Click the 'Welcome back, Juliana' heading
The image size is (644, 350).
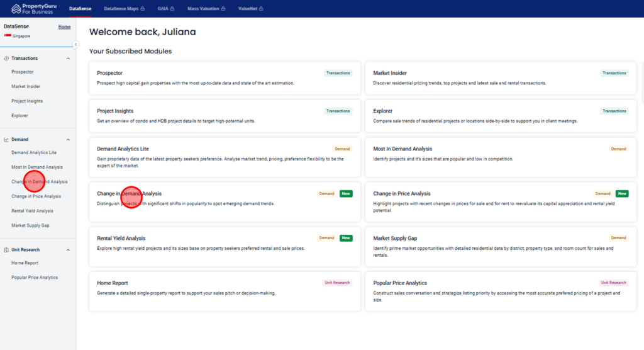click(x=143, y=32)
